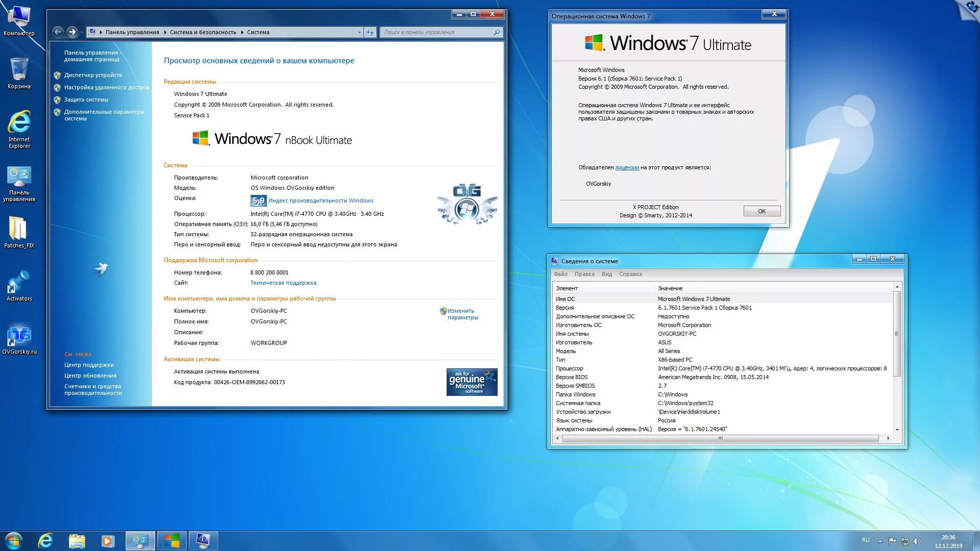
Task: Click the horizontal scrollbar in Сведения о системе
Action: (x=720, y=438)
